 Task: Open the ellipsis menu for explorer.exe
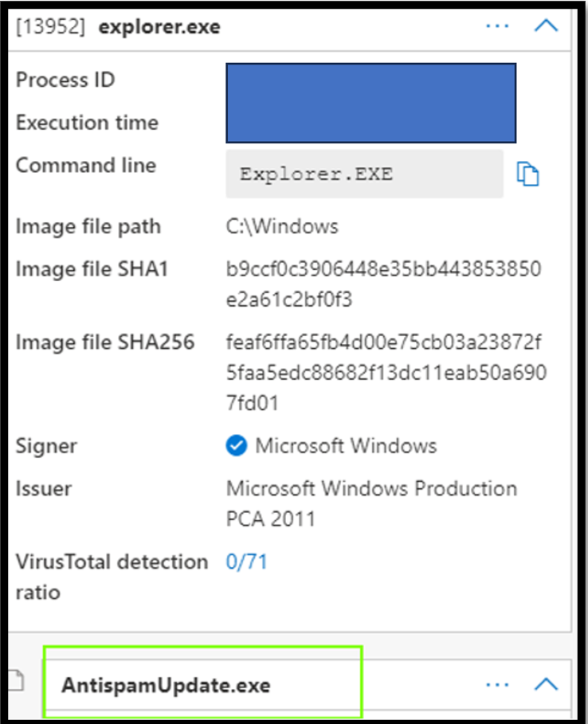497,25
